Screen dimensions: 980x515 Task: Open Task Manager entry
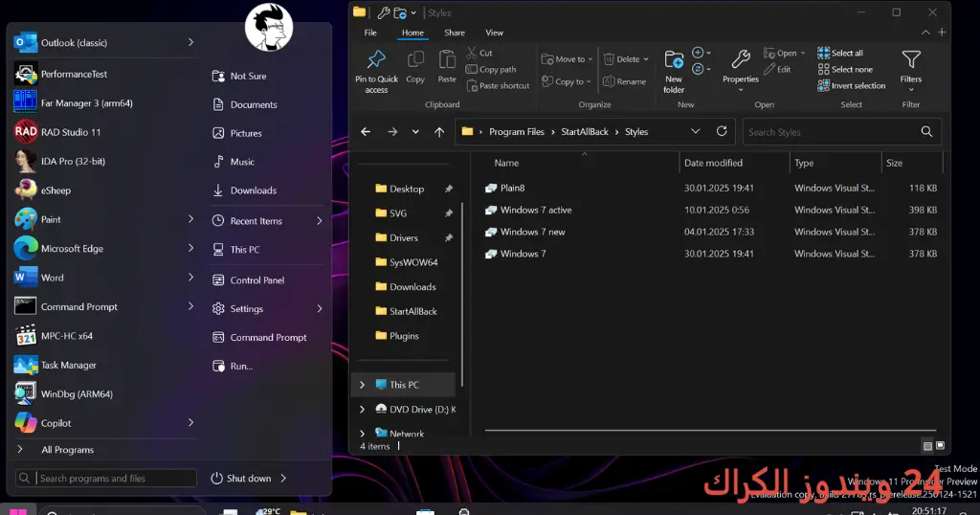click(103, 365)
